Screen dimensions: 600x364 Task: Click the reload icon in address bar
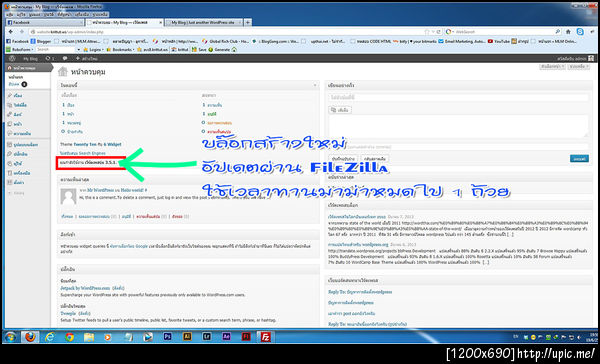coord(439,32)
